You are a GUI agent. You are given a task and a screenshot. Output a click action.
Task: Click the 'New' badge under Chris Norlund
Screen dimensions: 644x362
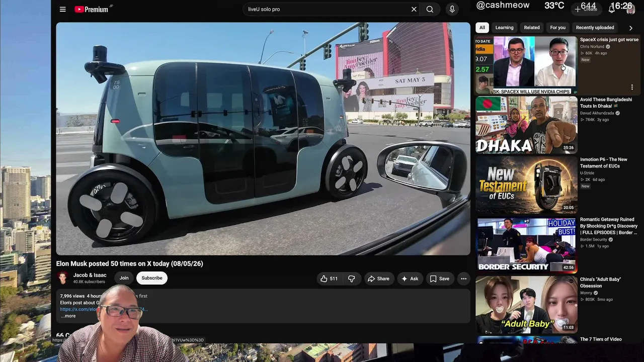[585, 60]
